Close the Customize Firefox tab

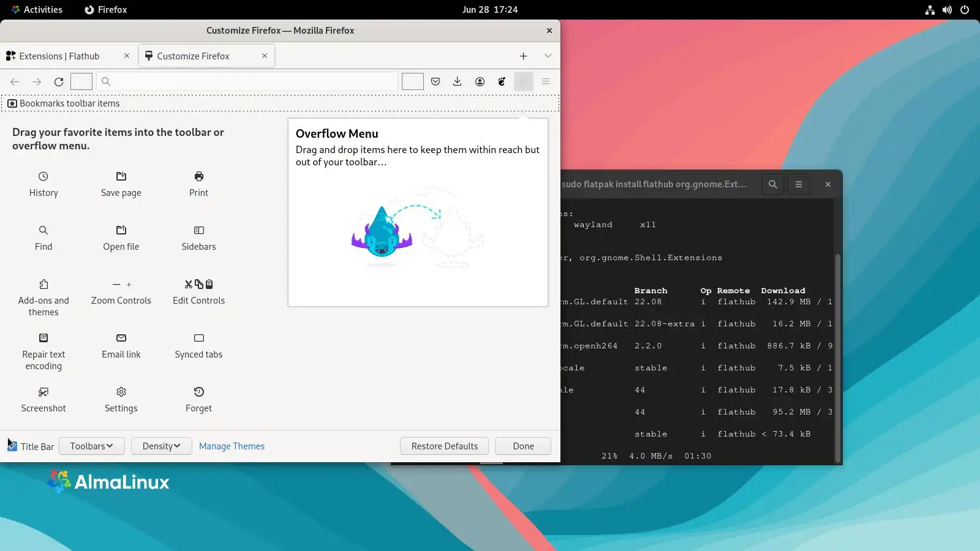click(265, 56)
